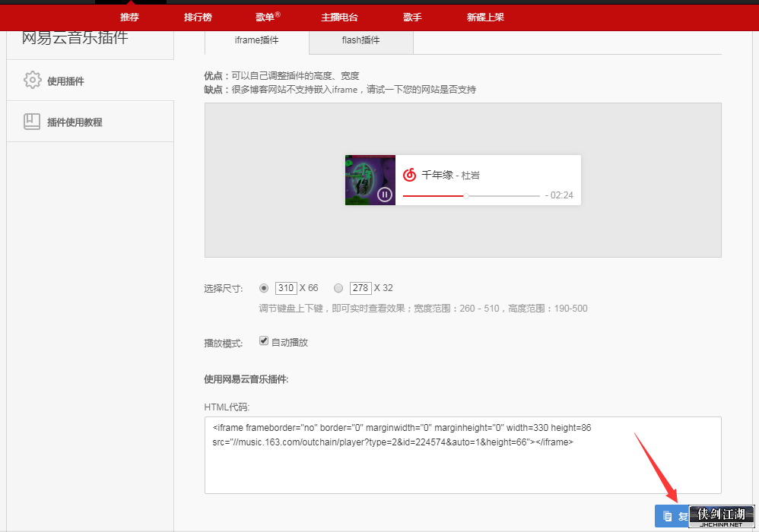
Task: Click the book icon beside 插件使用教程
Action: (32, 122)
